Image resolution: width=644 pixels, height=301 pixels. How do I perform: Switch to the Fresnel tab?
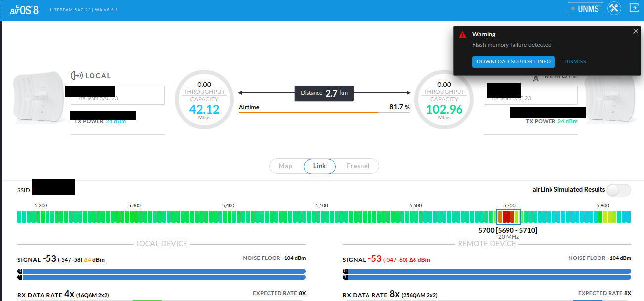[x=358, y=166]
